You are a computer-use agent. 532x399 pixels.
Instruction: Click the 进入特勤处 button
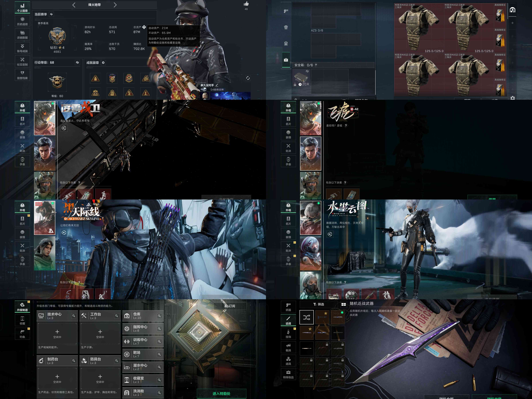222,393
